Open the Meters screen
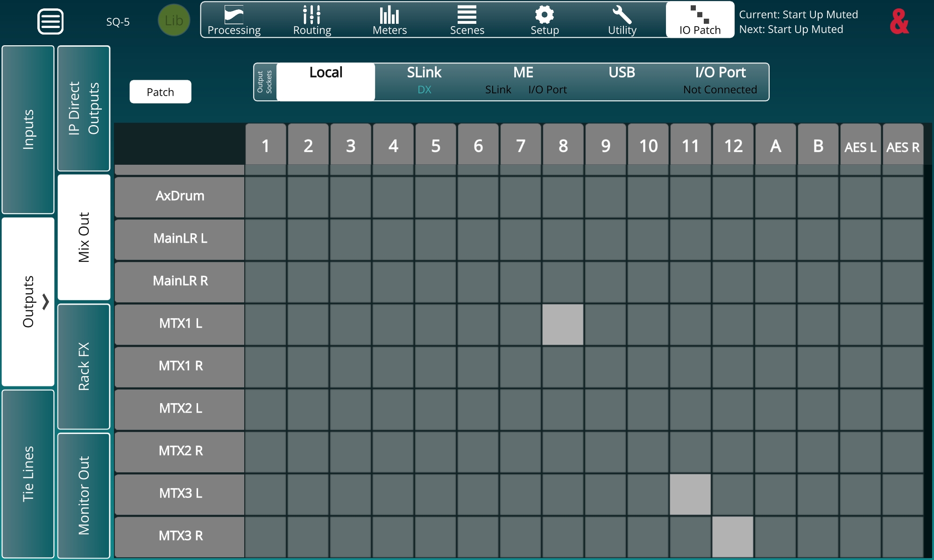Screen dimensions: 934x560 (x=389, y=21)
